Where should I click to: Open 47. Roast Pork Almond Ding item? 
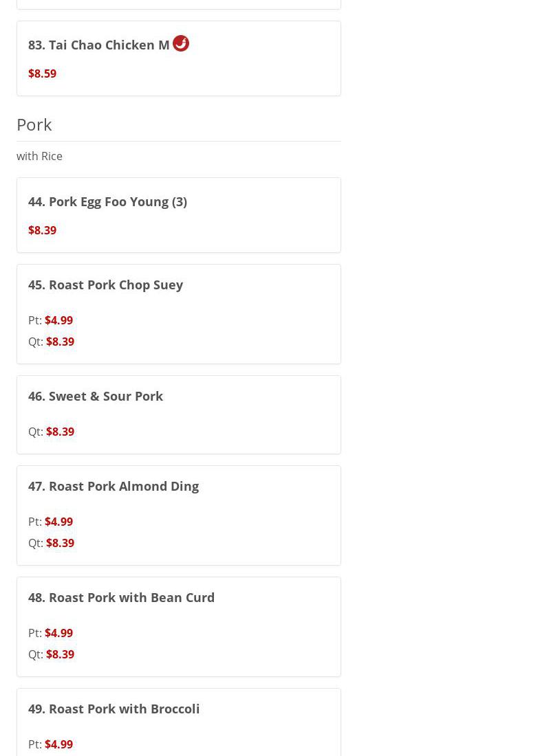click(114, 486)
